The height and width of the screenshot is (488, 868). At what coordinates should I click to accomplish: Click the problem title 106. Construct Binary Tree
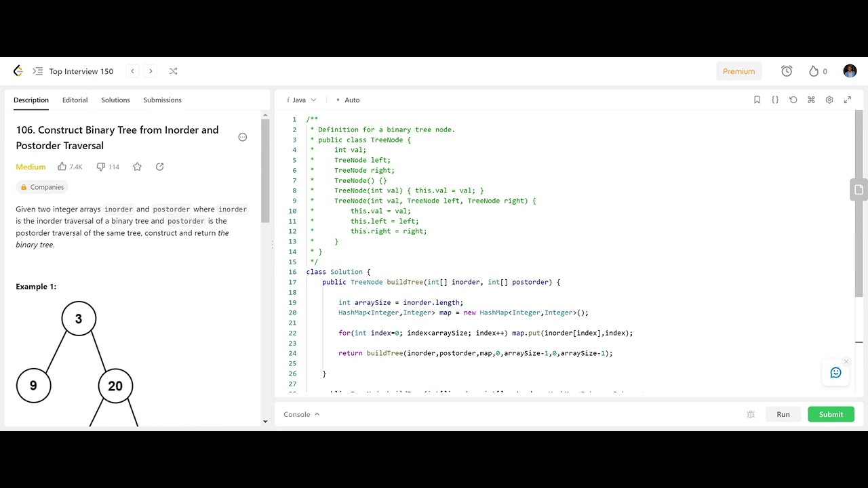click(117, 138)
